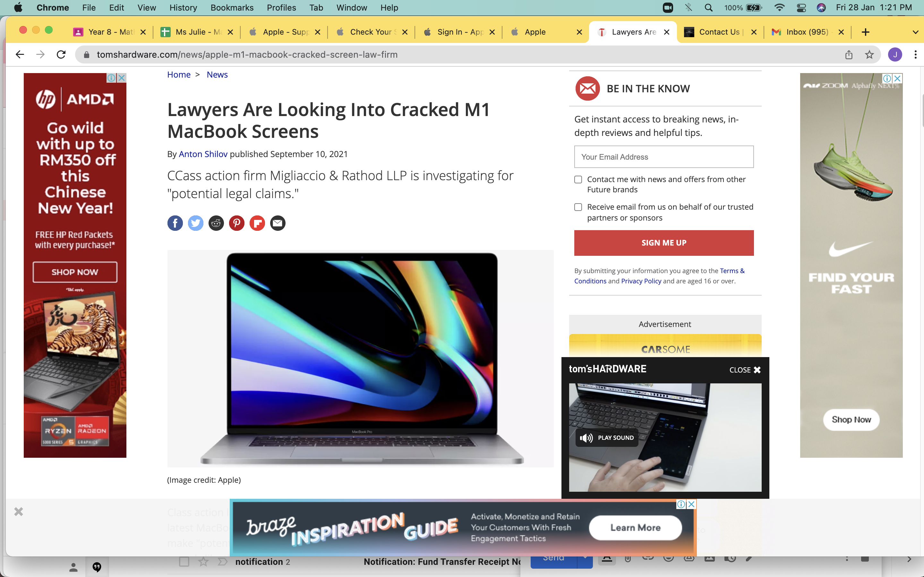Image resolution: width=924 pixels, height=577 pixels.
Task: Share the article on Reddit
Action: point(216,223)
